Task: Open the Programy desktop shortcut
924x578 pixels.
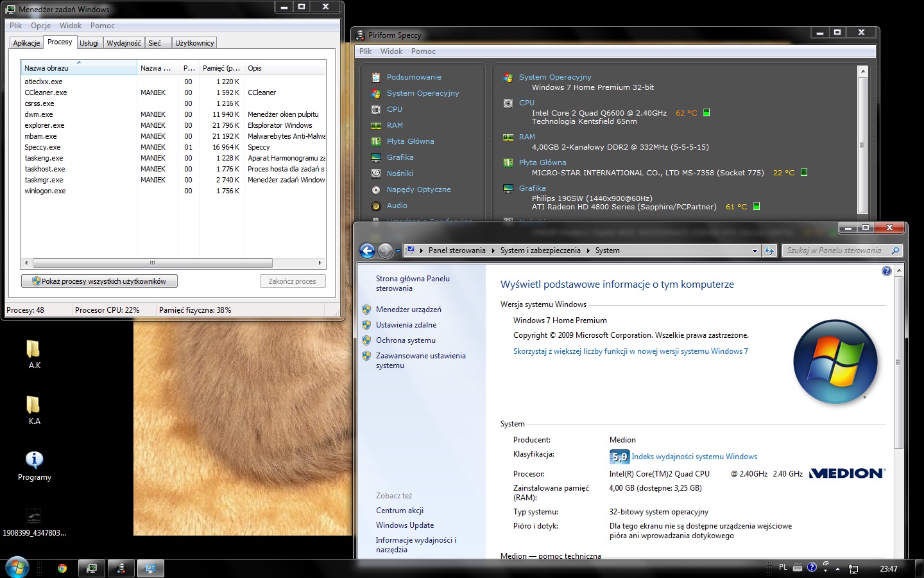Action: [x=34, y=466]
